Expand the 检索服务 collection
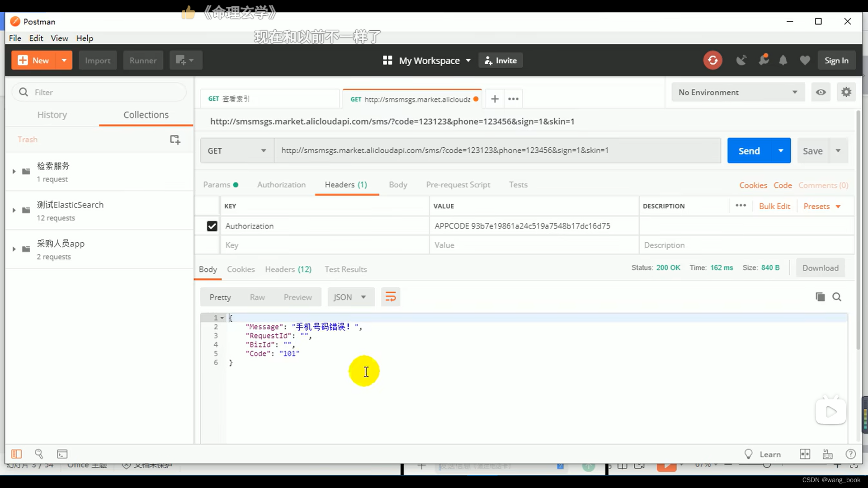 (x=14, y=171)
